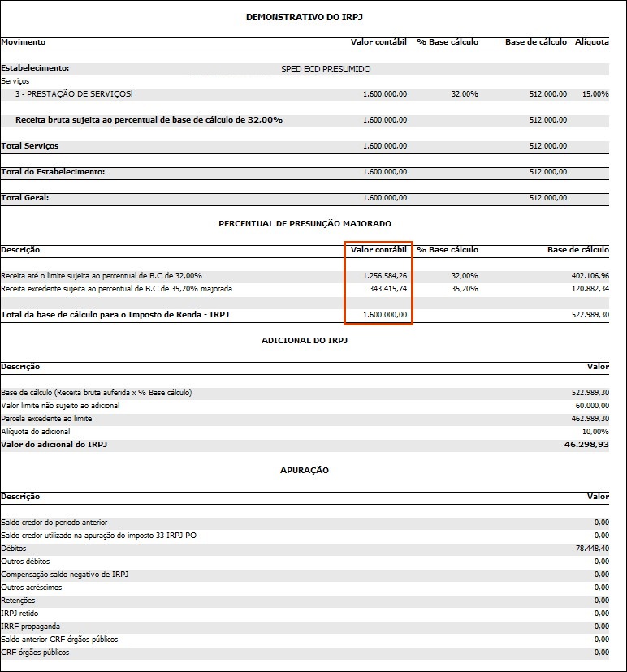
Task: Select the 15,00% alíquota value
Action: click(x=595, y=94)
